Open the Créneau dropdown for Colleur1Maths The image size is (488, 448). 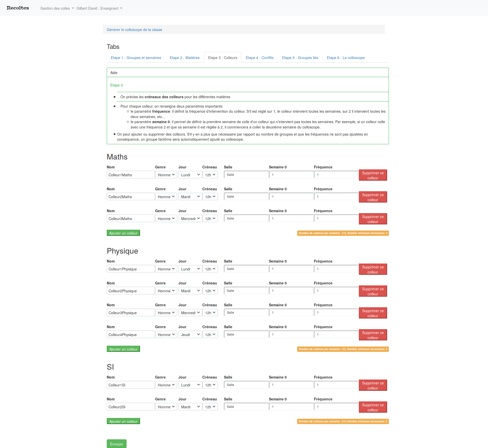click(x=210, y=175)
